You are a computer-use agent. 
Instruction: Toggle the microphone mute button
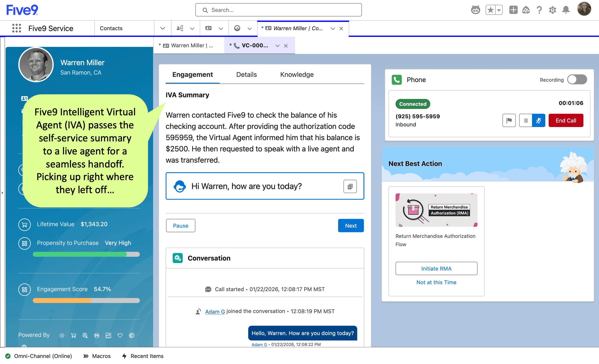coord(539,120)
